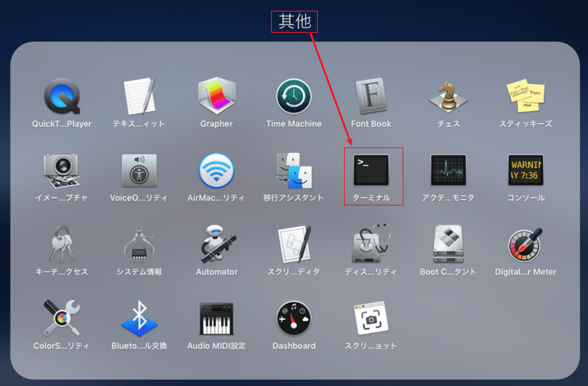
Task: Launch the コンソール app
Action: [x=526, y=170]
